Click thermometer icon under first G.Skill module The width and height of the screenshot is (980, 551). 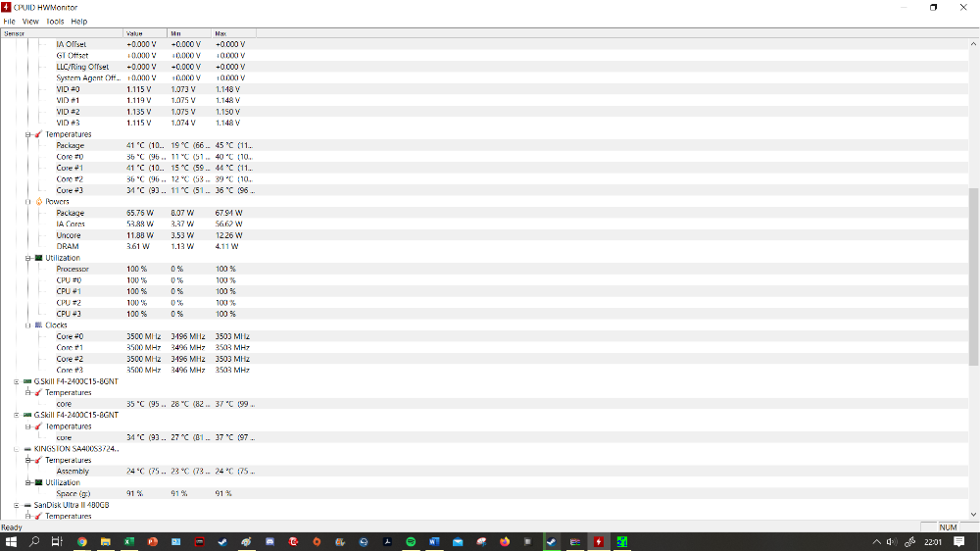pyautogui.click(x=39, y=393)
